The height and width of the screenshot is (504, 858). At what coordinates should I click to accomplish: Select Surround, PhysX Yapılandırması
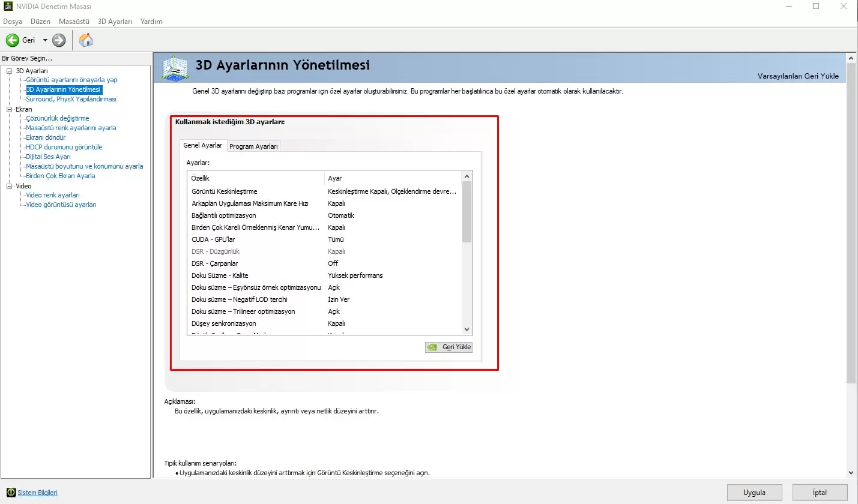click(x=71, y=99)
